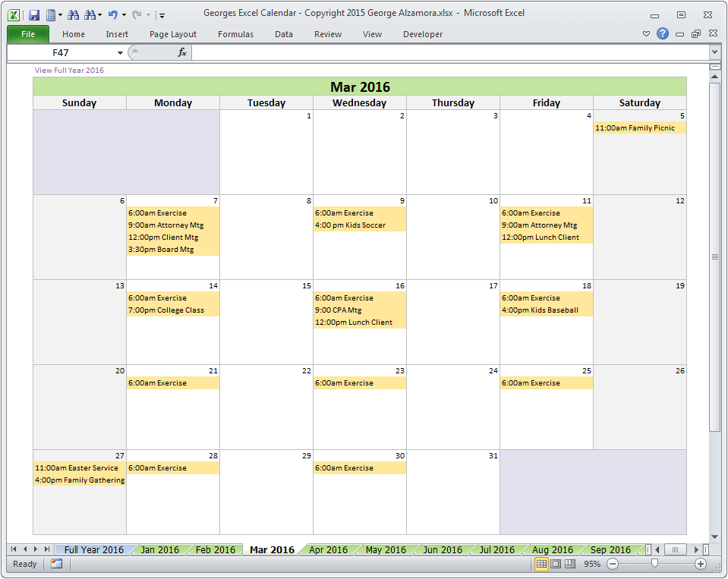Select the 4:00pm Kids Baseball cell
This screenshot has width=728, height=579.
coord(546,310)
